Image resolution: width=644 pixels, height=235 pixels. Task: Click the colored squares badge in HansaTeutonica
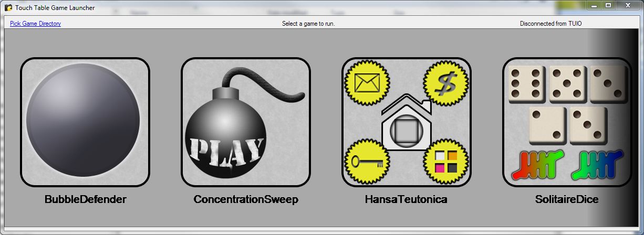click(x=445, y=161)
